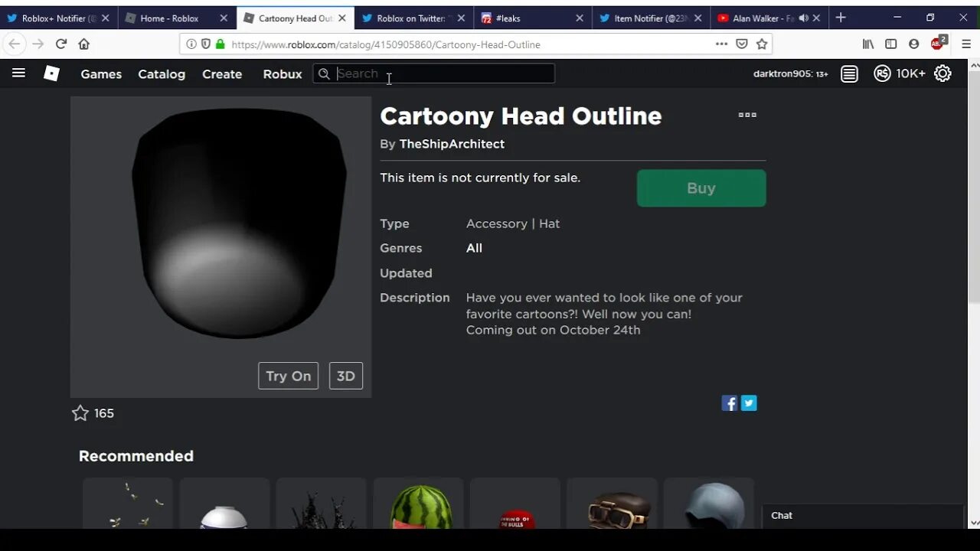Click the browser forward arrow
The height and width of the screenshot is (551, 980).
point(38,44)
